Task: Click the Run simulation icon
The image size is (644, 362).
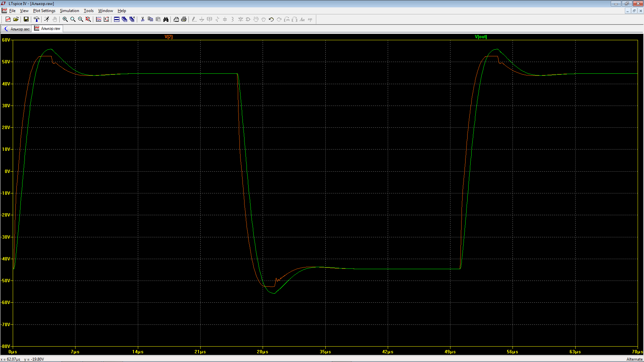Action: 47,19
